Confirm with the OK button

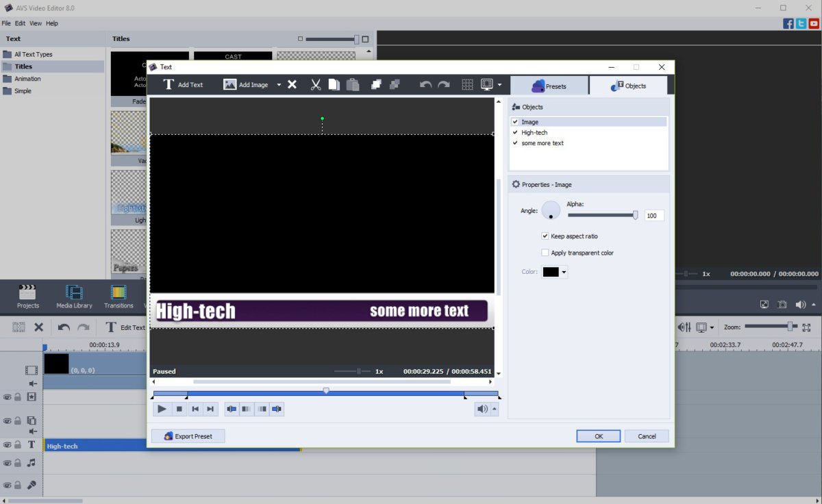pyautogui.click(x=598, y=436)
